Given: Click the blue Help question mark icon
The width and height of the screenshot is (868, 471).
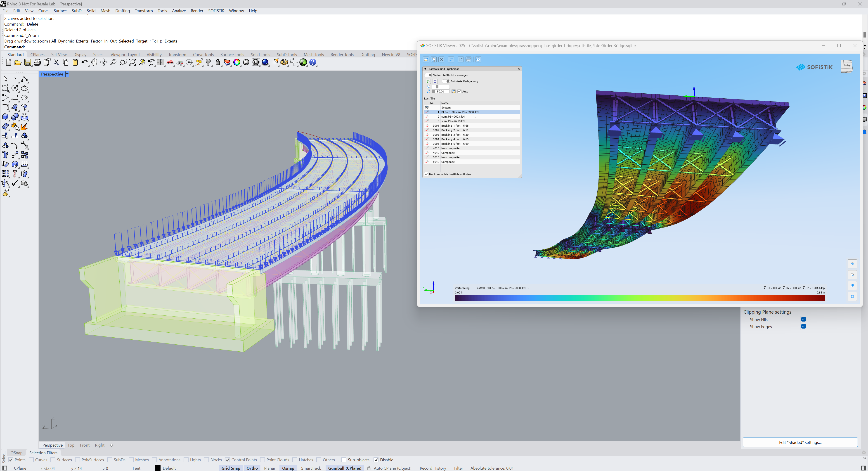Looking at the screenshot, I should click(x=313, y=63).
